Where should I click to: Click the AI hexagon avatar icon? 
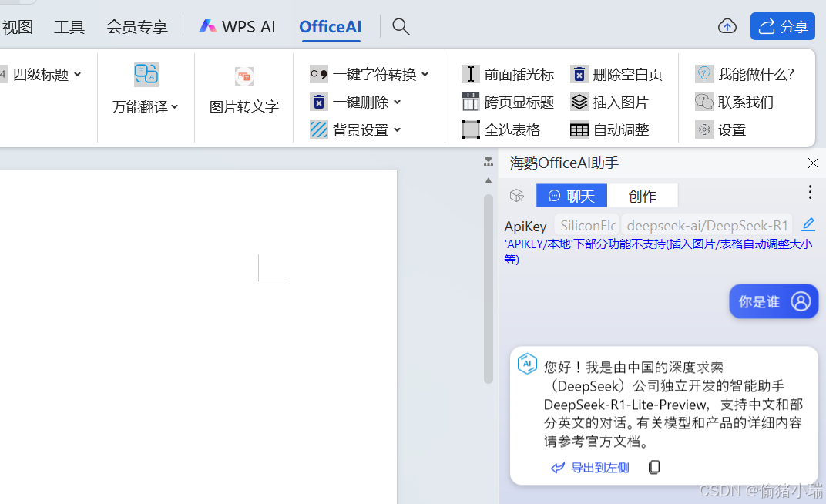[527, 364]
